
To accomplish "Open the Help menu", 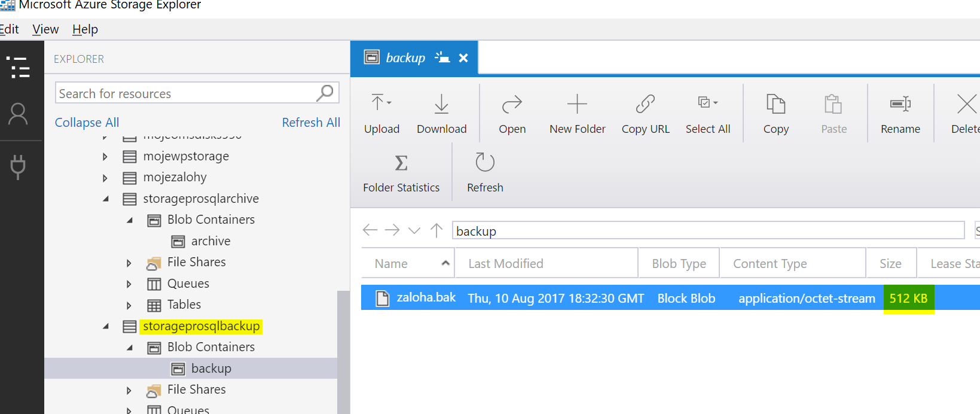I will pos(85,29).
